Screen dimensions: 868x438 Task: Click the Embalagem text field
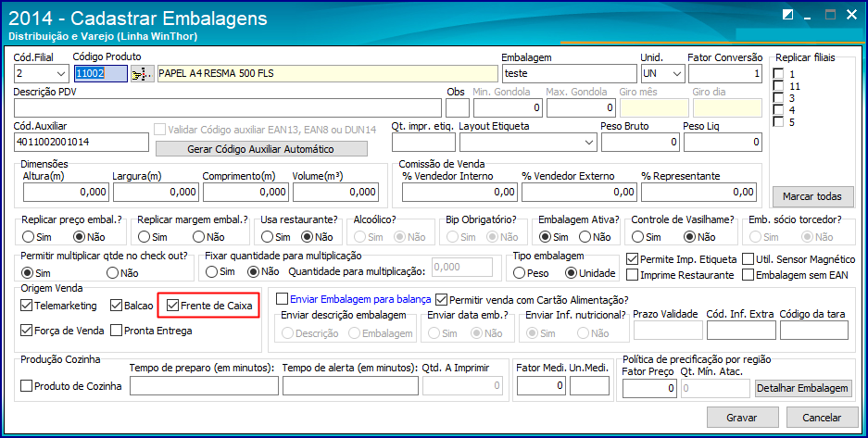569,73
